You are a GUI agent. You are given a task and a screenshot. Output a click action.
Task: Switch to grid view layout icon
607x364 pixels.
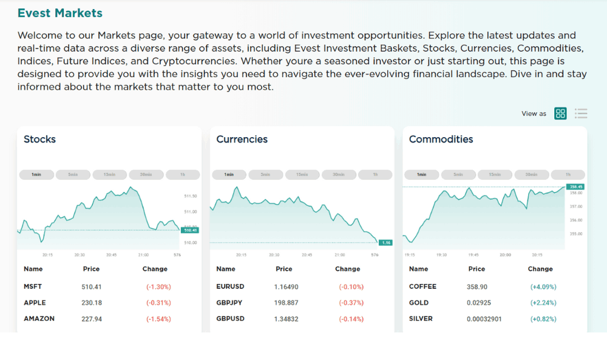click(x=560, y=113)
